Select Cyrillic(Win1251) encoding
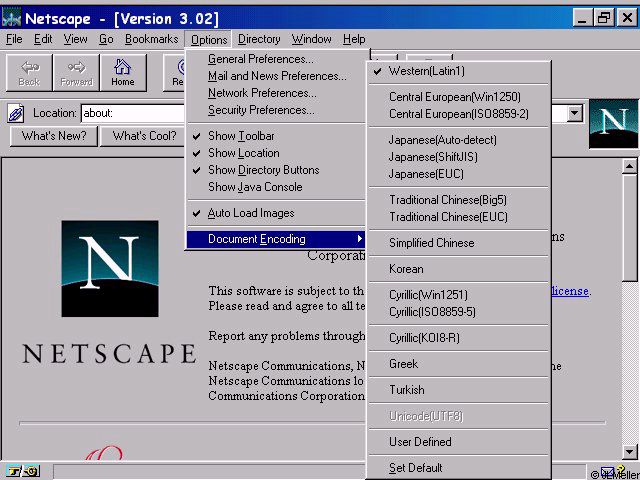This screenshot has width=640, height=480. tap(458, 295)
